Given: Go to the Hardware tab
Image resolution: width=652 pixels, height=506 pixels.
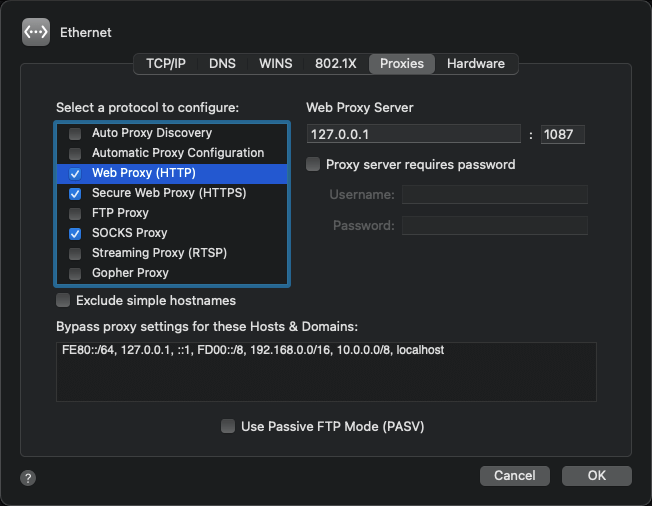Looking at the screenshot, I should (476, 64).
